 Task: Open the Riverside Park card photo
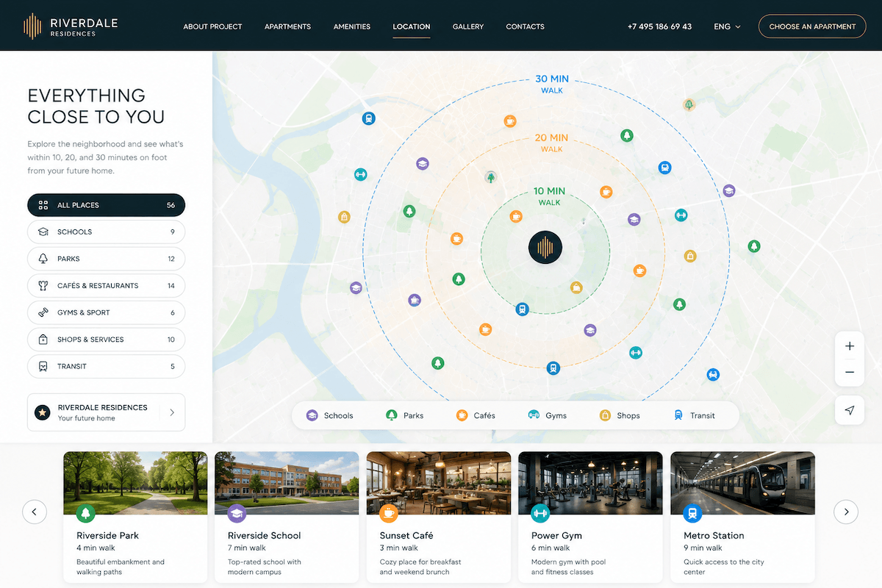pyautogui.click(x=135, y=483)
